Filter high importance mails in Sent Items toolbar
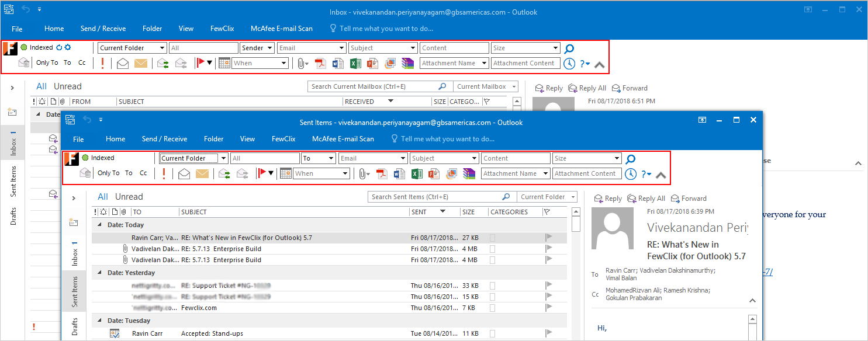The height and width of the screenshot is (341, 868). (164, 173)
